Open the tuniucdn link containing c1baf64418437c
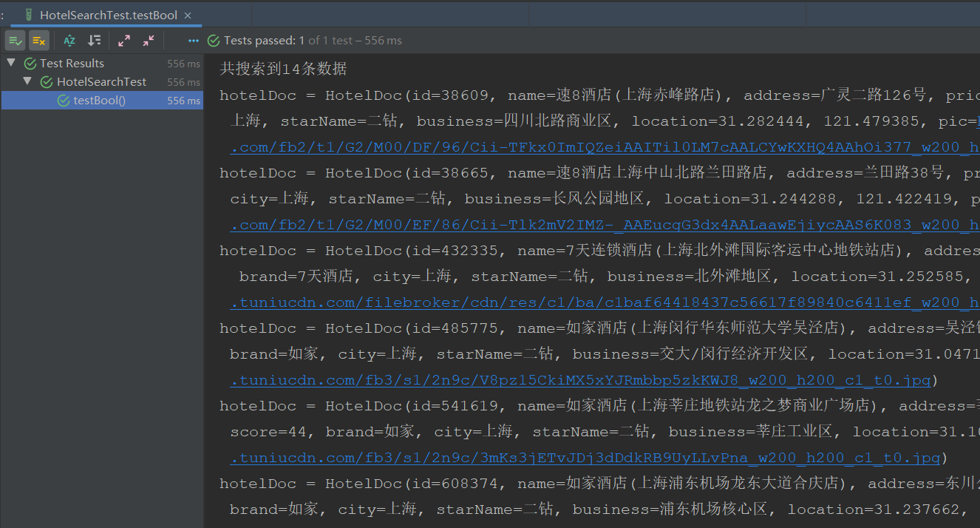The image size is (980, 528). tap(605, 302)
